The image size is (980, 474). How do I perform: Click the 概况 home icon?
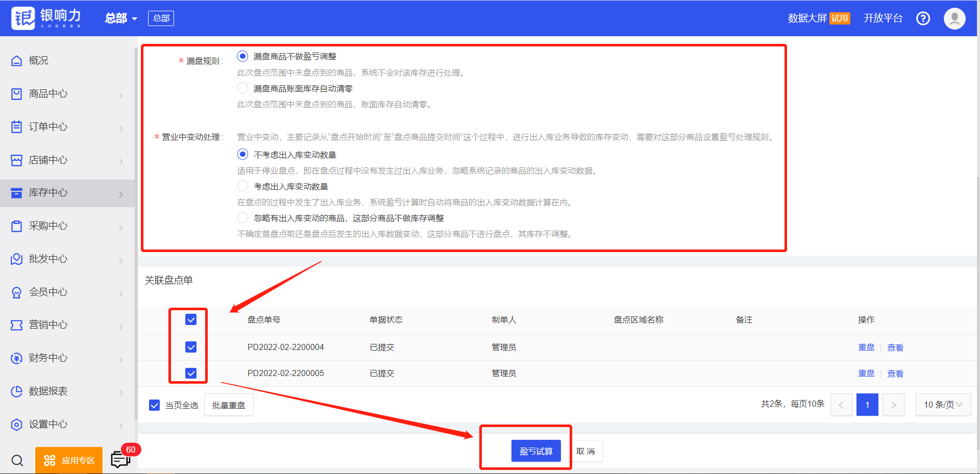17,61
